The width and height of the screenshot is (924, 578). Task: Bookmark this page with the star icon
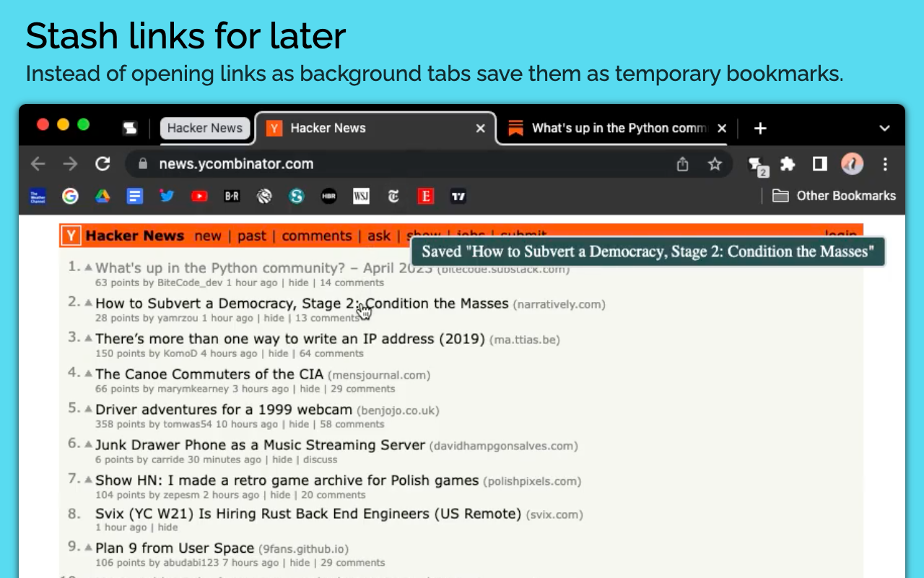coord(715,164)
